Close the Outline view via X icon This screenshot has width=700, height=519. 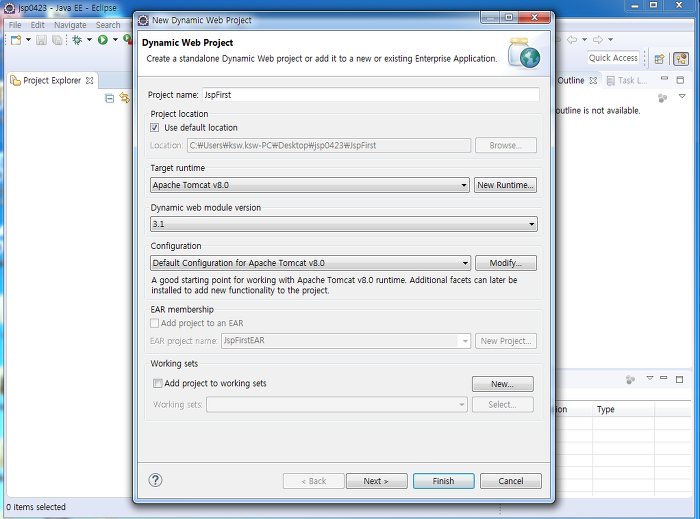click(x=593, y=81)
